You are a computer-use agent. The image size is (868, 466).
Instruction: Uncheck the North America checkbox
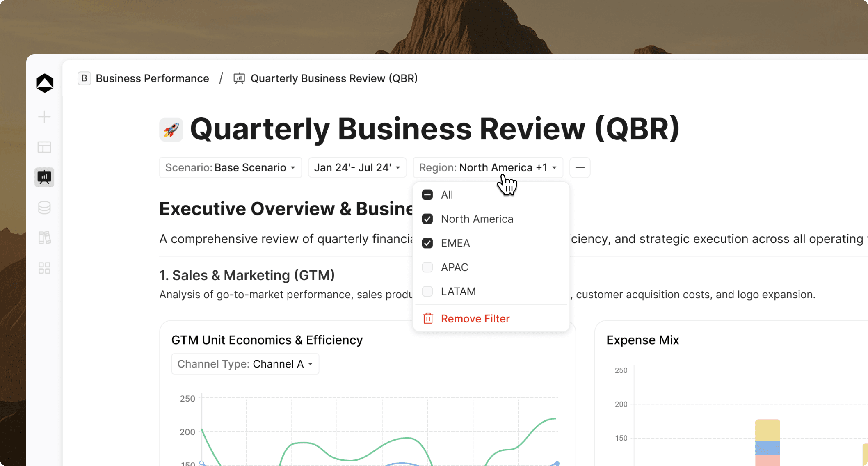[427, 219]
